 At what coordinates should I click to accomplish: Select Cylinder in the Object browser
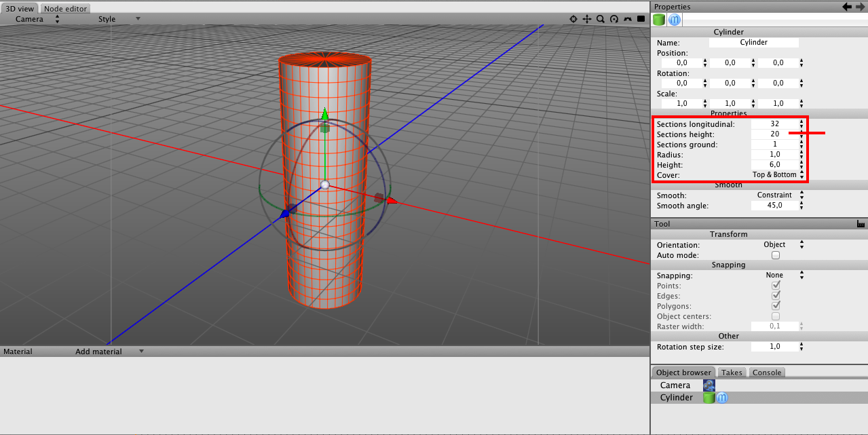[677, 398]
